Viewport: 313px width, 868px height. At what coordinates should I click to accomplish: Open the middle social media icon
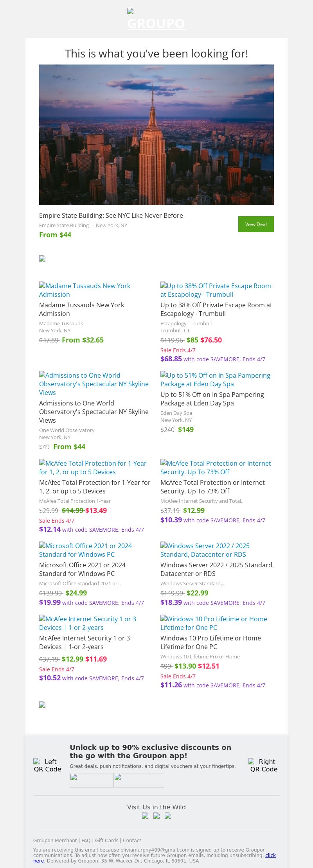tap(156, 816)
